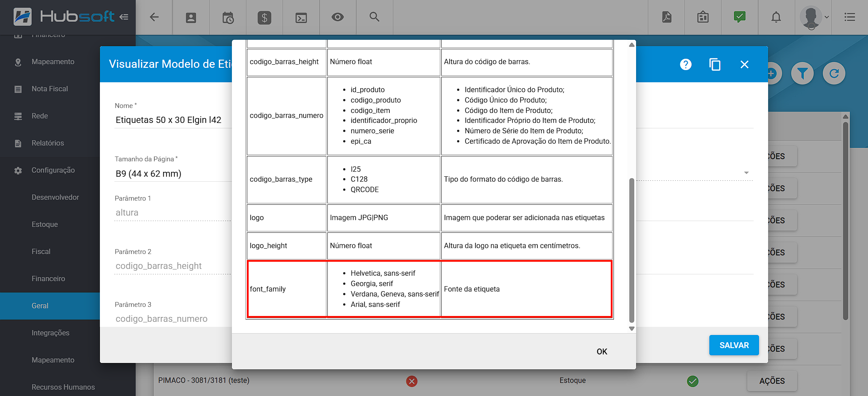Click the QRCODE list entry
Screen dimensions: 868x396
pos(364,190)
